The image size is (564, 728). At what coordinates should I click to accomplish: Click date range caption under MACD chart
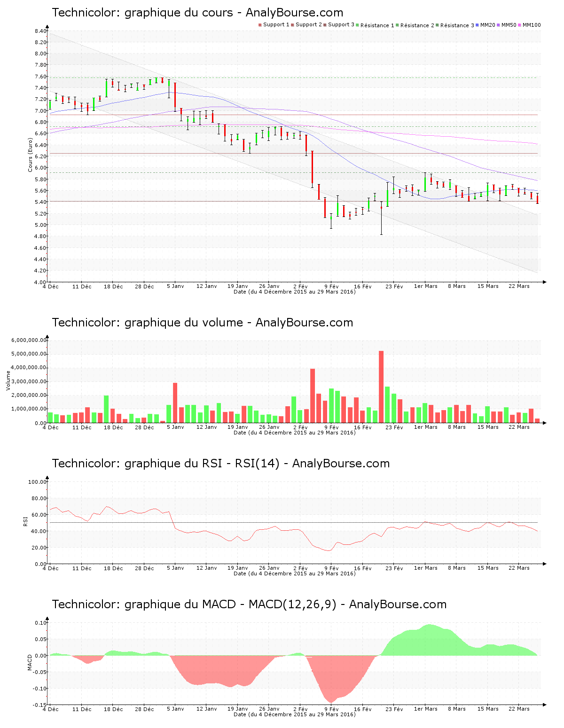tap(295, 714)
